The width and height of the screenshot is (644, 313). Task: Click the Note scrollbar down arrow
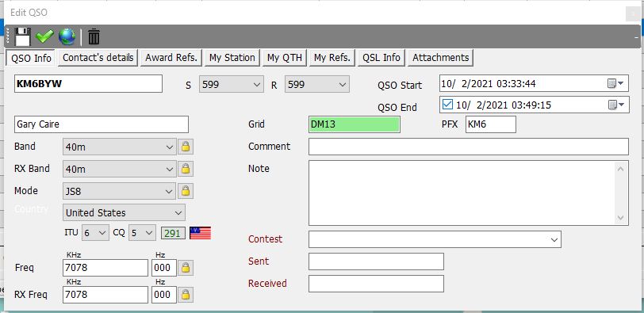[620, 218]
